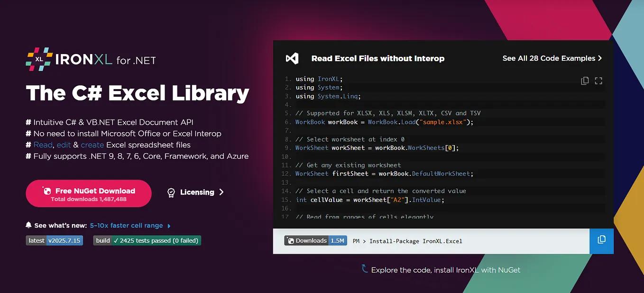Expand the code example to fullscreen
Screen dimensions: 644x293
598,81
